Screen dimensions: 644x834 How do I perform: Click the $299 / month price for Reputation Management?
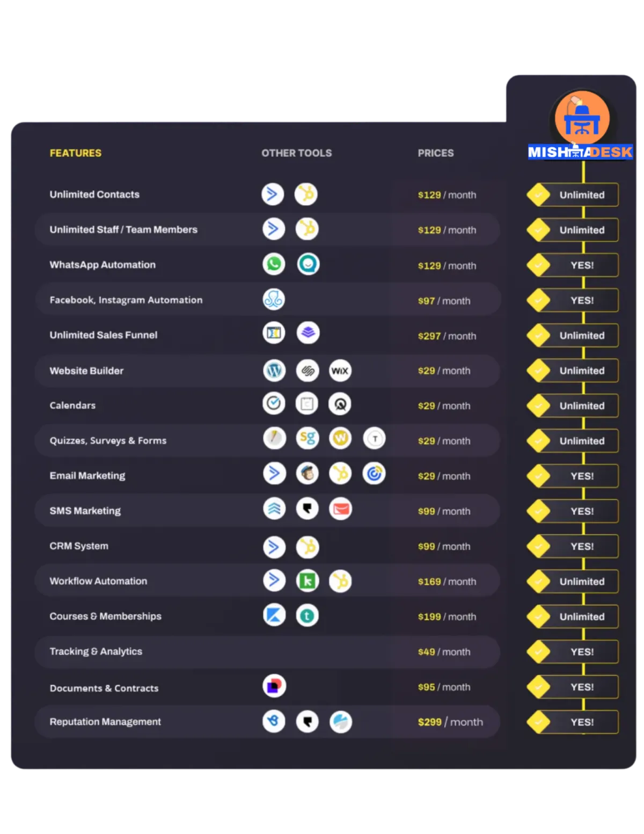point(450,722)
